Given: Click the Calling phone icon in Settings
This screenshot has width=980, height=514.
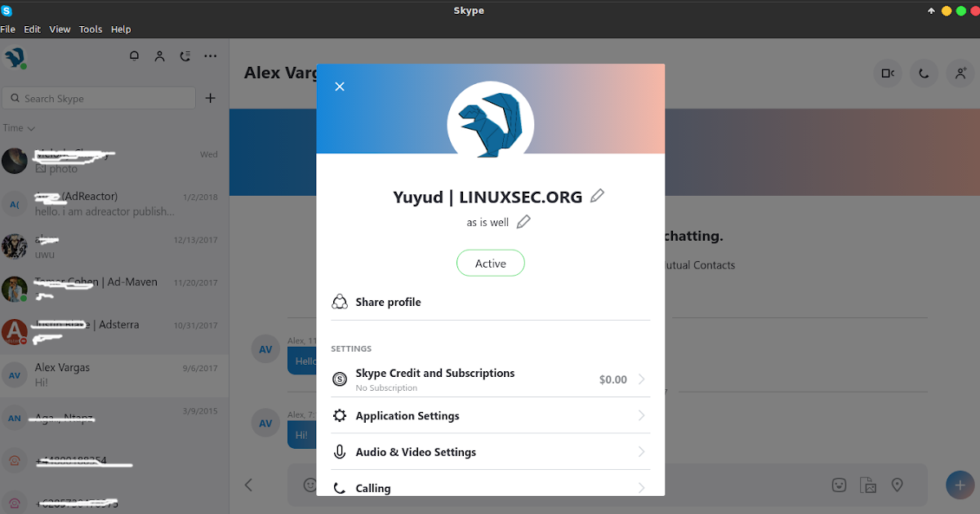Looking at the screenshot, I should pyautogui.click(x=340, y=488).
